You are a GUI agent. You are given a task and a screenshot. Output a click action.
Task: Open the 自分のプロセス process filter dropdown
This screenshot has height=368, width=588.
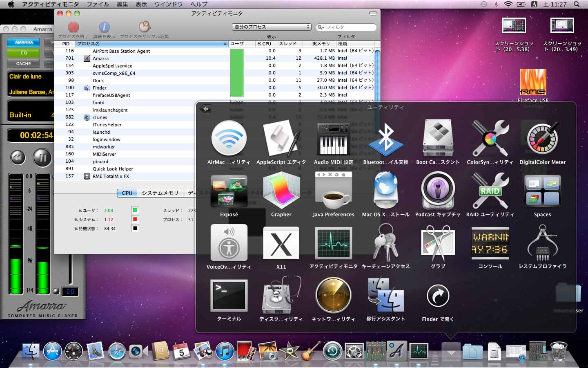tap(272, 27)
